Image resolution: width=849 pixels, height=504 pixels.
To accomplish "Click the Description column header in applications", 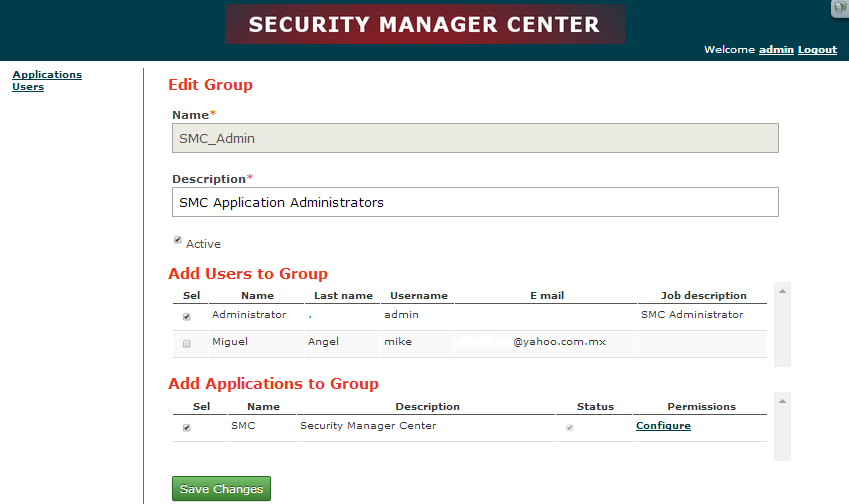I will pos(427,407).
